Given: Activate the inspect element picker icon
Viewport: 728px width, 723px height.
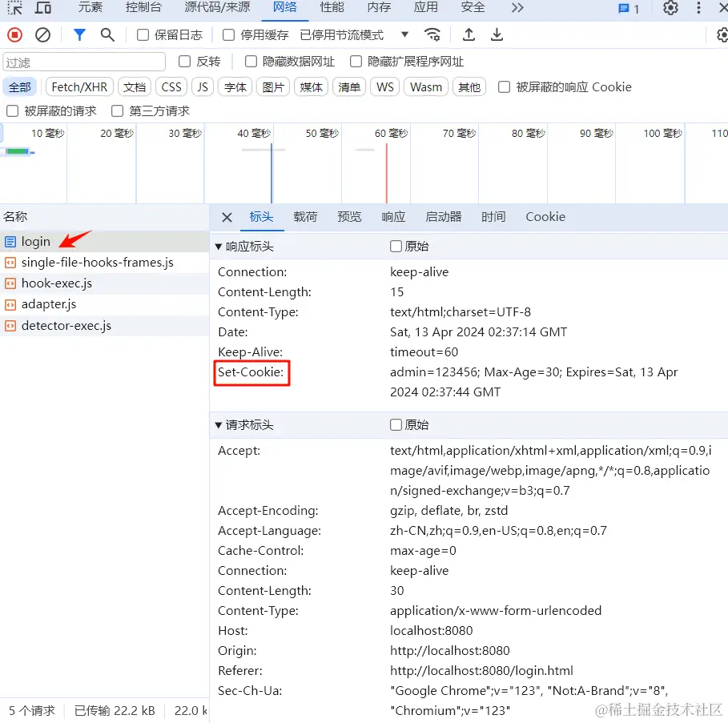Looking at the screenshot, I should point(14,7).
